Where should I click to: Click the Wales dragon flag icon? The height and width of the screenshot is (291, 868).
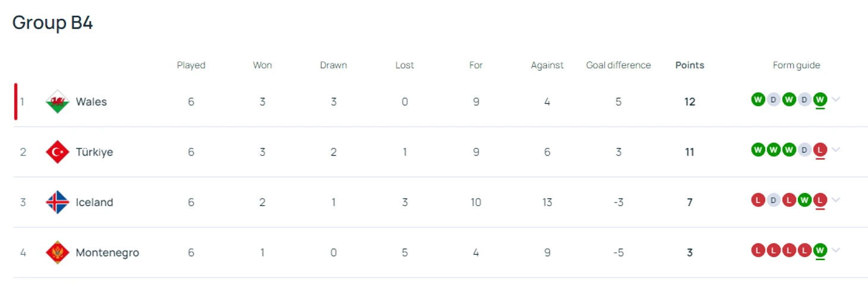point(57,102)
